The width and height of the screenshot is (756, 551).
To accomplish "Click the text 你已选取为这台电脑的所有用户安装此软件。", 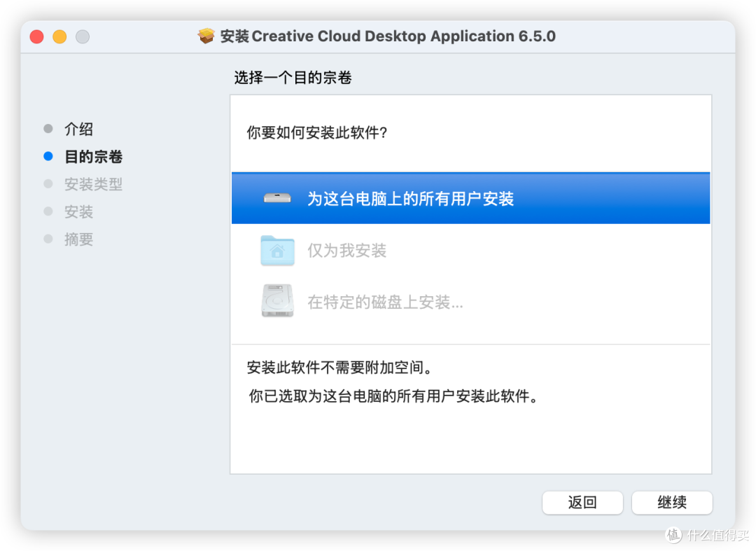I will [x=393, y=396].
